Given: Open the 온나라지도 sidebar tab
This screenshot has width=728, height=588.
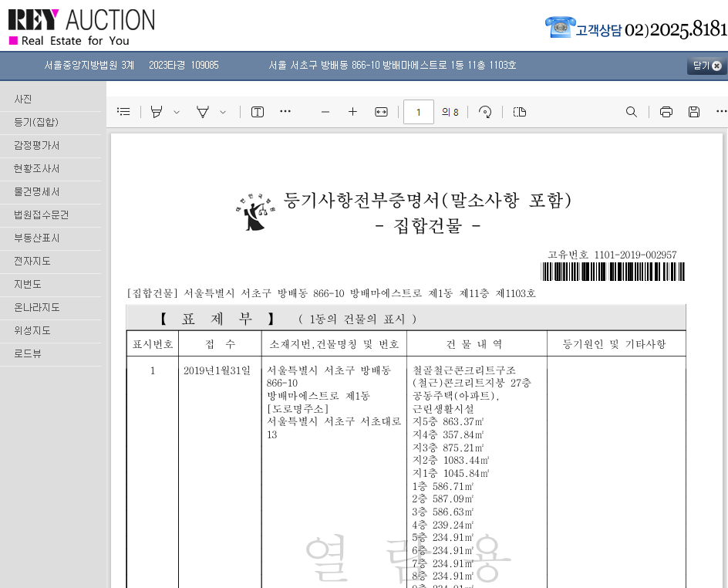Looking at the screenshot, I should pyautogui.click(x=51, y=307).
